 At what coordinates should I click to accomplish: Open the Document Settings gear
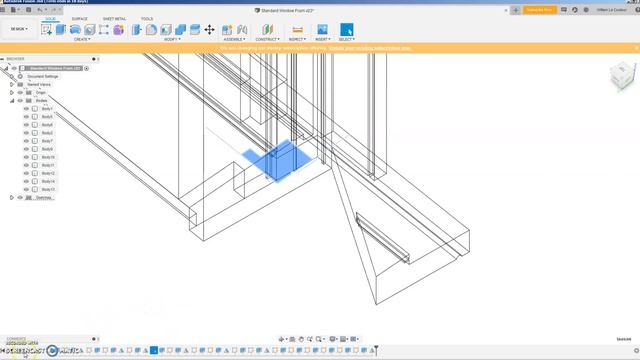click(x=20, y=76)
